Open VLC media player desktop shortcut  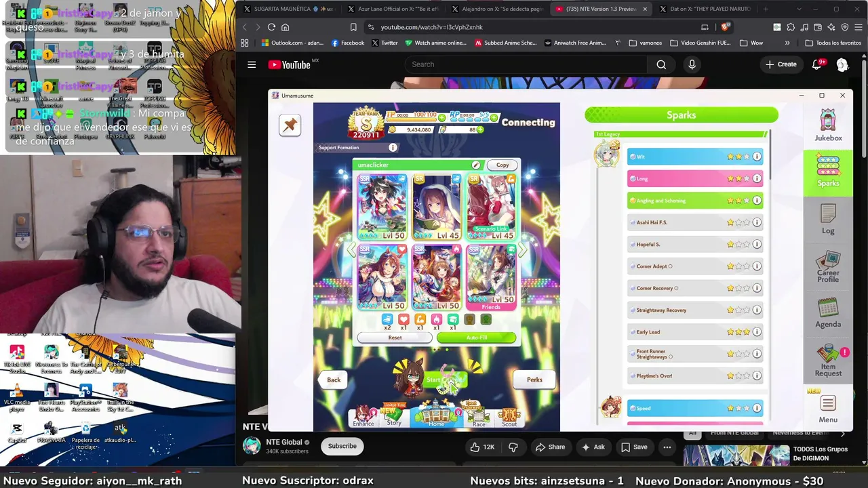17,396
